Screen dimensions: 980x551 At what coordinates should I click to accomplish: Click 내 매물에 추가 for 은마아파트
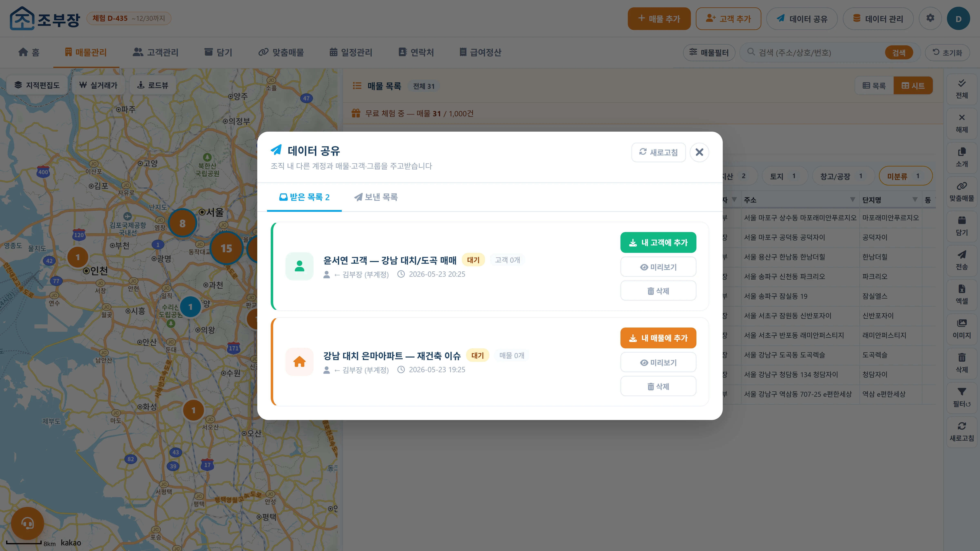[x=658, y=338]
